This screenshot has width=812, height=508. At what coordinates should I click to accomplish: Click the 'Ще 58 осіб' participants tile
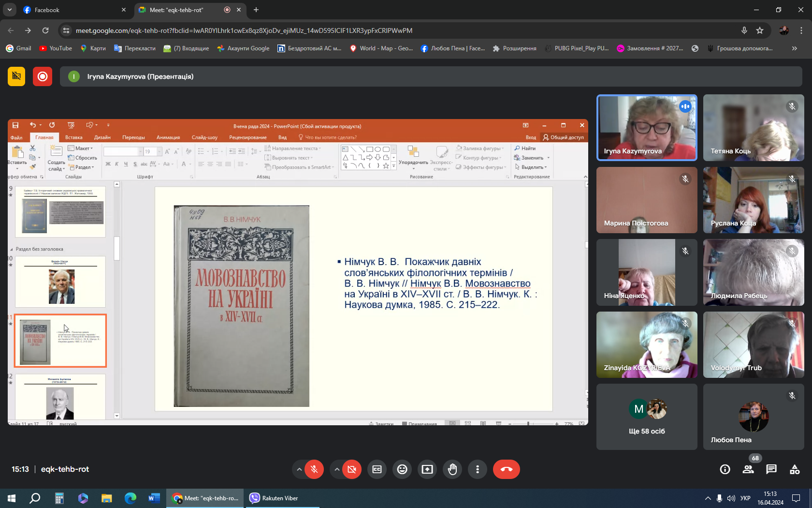[x=647, y=417]
